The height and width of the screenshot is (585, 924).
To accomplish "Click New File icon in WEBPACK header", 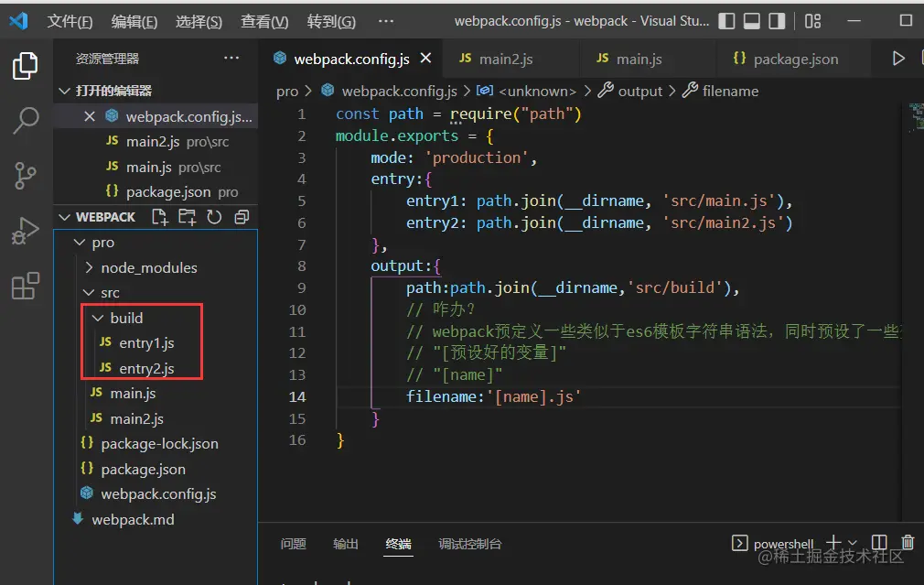I will click(x=160, y=217).
